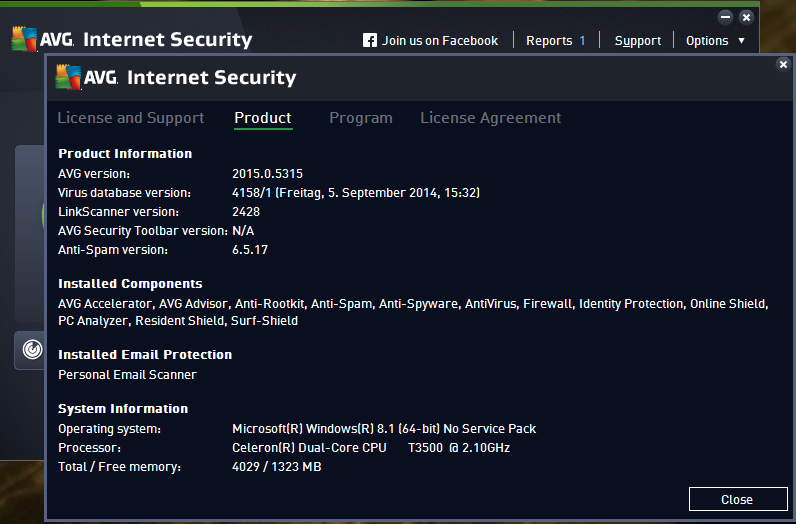
Task: Open Reports in the header
Action: pos(549,41)
